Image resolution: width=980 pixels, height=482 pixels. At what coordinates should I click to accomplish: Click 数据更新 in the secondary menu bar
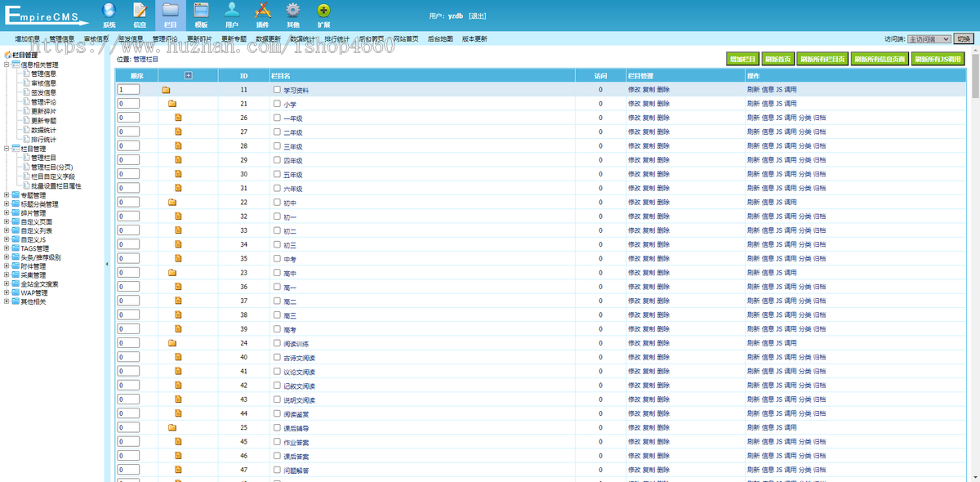[268, 38]
